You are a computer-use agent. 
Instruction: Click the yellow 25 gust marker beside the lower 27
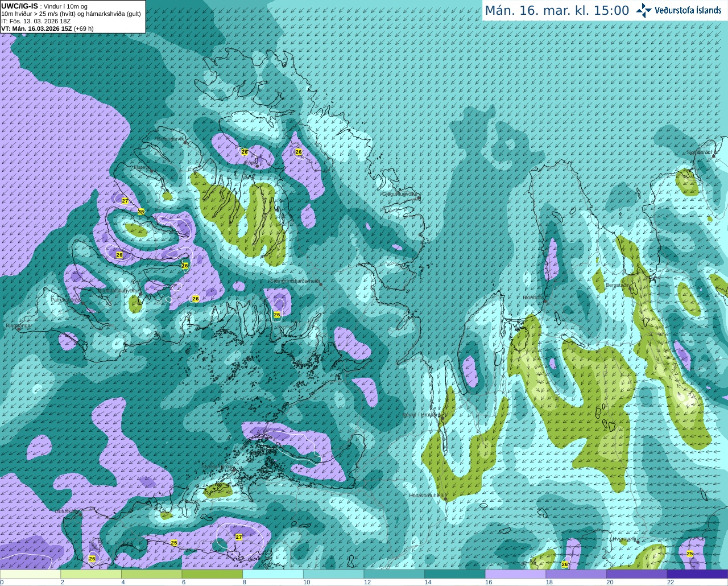(174, 543)
